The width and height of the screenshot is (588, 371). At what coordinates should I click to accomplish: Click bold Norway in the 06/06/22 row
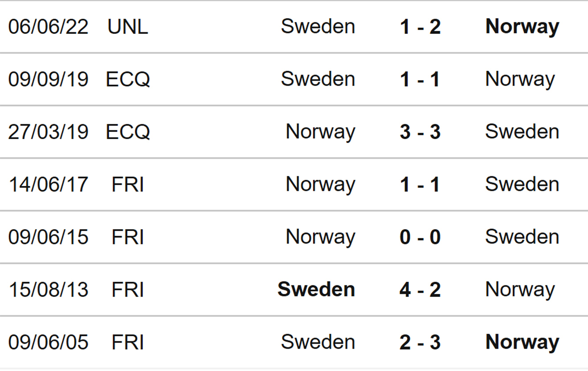pyautogui.click(x=522, y=27)
